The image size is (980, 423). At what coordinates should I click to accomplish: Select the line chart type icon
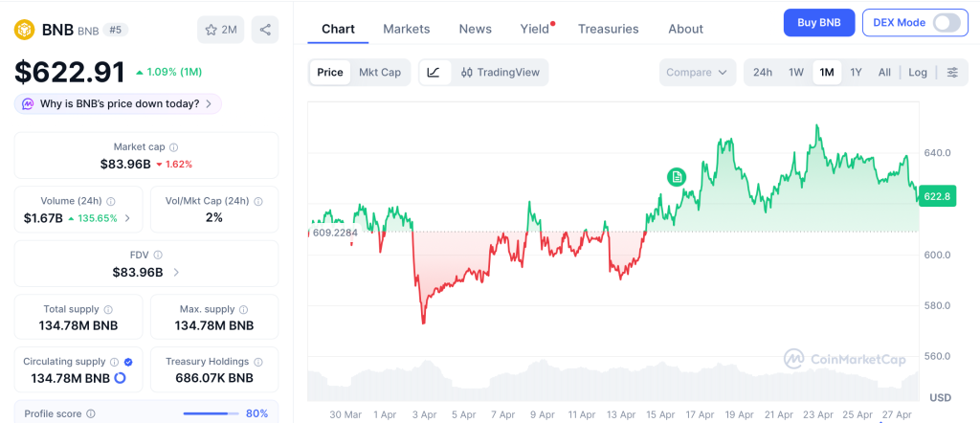(x=434, y=73)
